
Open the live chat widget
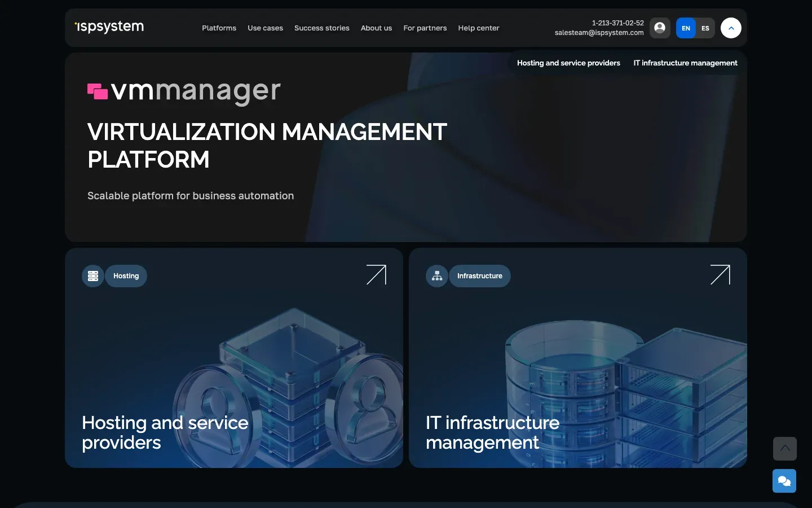tap(784, 481)
